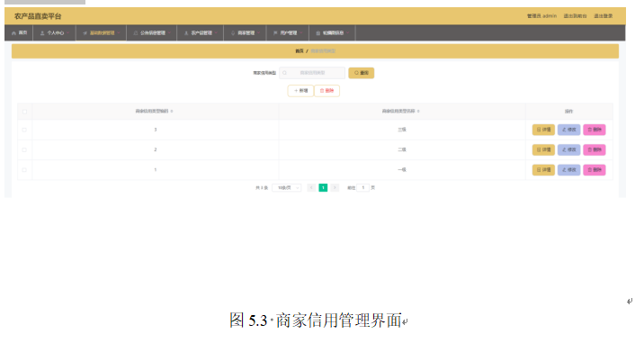Screen dimensions: 644x343
Task: Open the 10条/页 page size dropdown
Action: (x=287, y=188)
